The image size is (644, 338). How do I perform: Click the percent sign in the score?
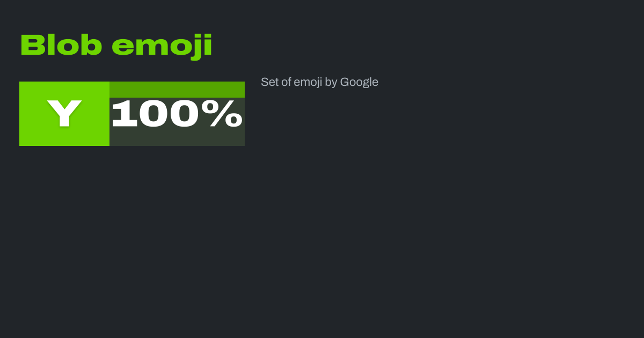point(226,114)
